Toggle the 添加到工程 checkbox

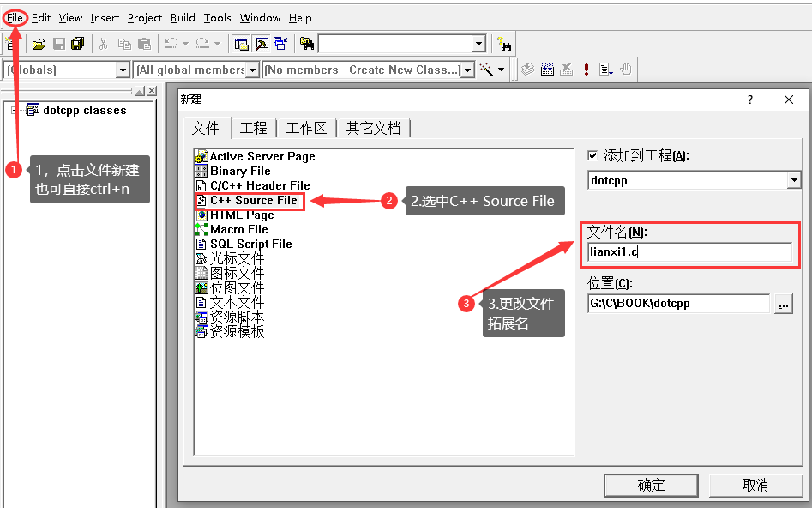point(592,155)
